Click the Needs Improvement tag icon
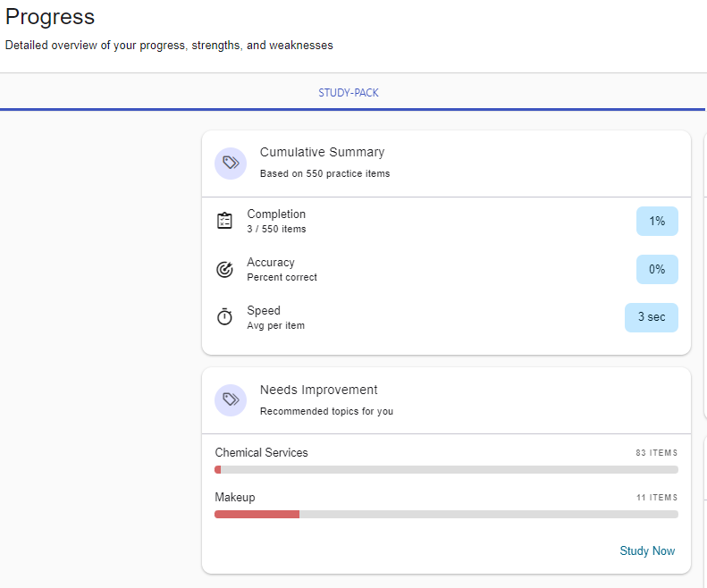 (231, 400)
